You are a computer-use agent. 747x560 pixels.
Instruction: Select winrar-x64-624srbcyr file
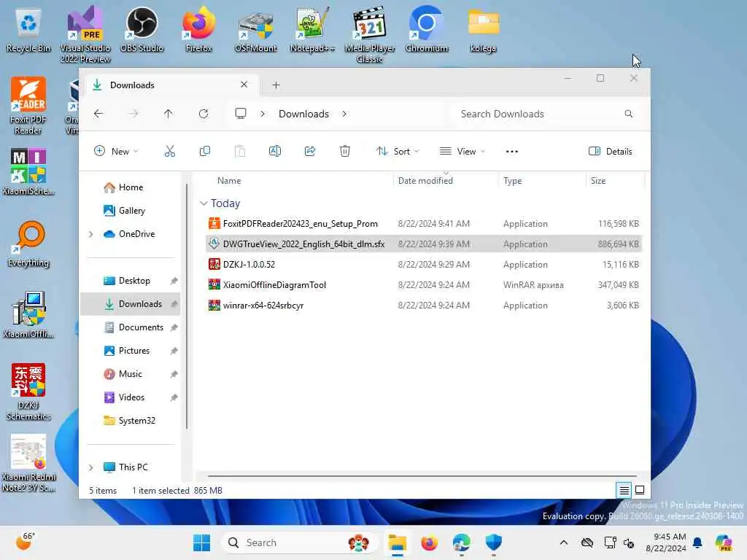(x=424, y=306)
